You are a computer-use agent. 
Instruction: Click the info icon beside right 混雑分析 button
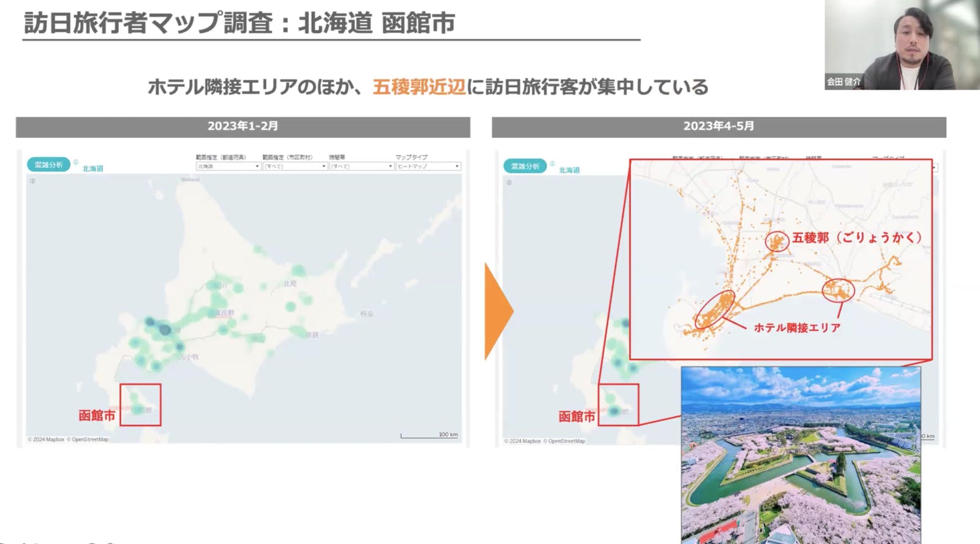coord(552,164)
